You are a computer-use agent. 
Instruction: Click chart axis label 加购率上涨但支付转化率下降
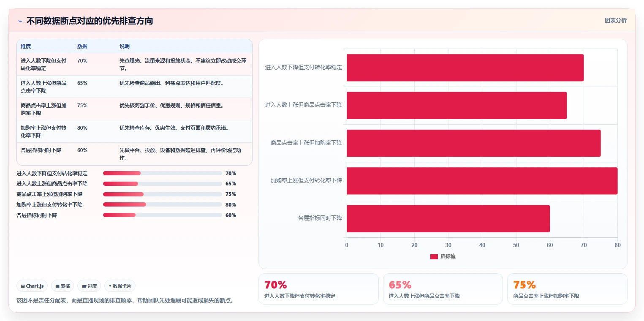pyautogui.click(x=306, y=180)
